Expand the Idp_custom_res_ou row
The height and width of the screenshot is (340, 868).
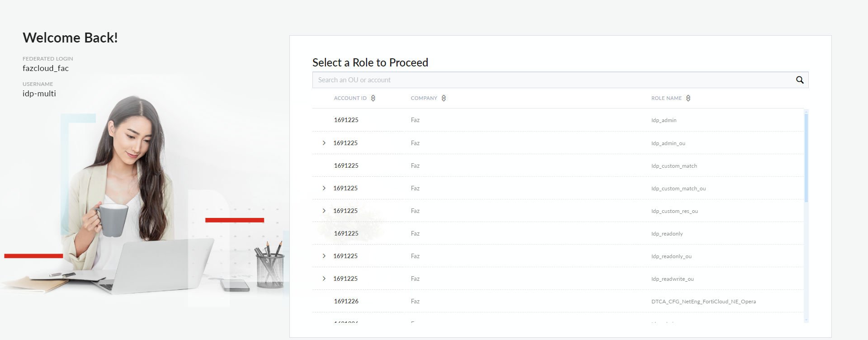pos(324,211)
